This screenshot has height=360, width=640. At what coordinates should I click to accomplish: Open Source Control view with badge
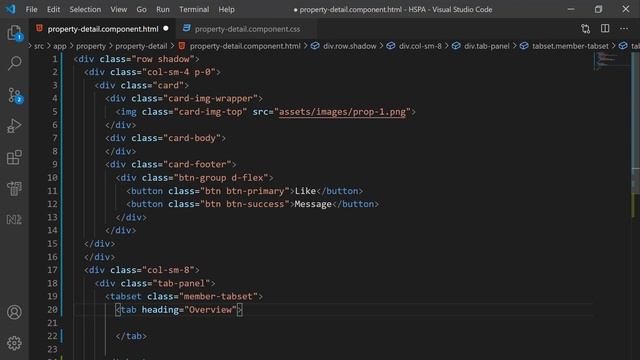pos(14,95)
